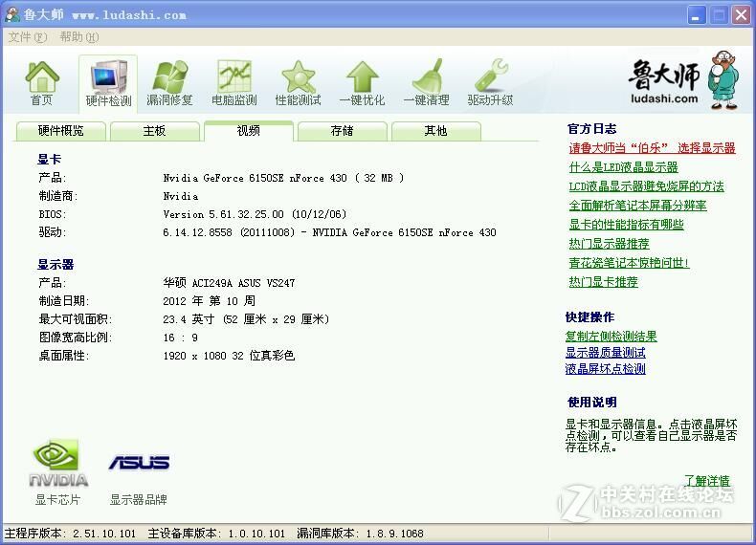Select the 硬件检测 hardware detection icon
756x545 pixels.
[x=108, y=83]
